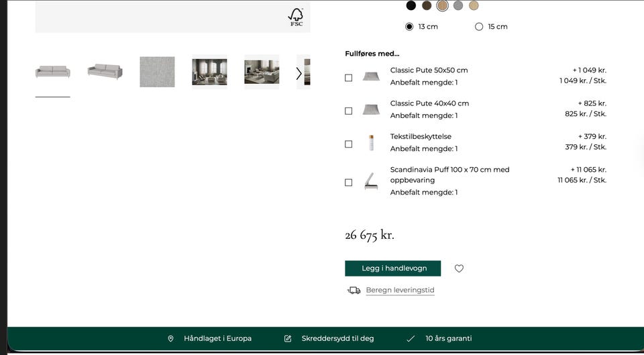This screenshot has width=644, height=355.
Task: Click the Fullføres med... heading
Action: tap(372, 54)
